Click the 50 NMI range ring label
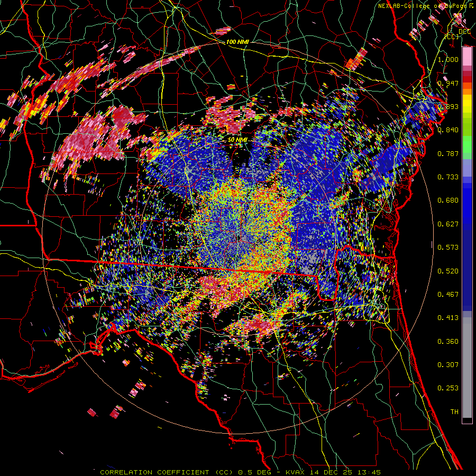 click(237, 140)
